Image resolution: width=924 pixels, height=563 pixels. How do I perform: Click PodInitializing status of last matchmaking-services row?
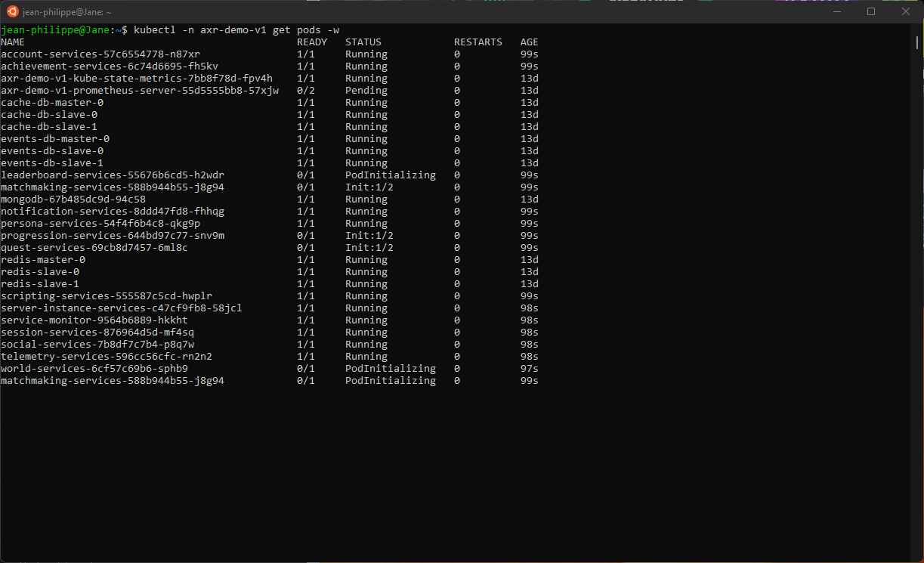click(391, 381)
